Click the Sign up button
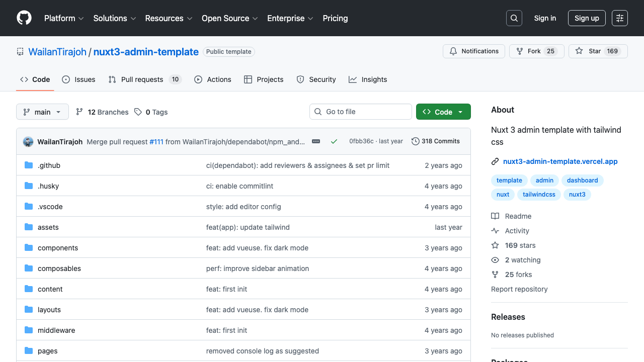This screenshot has height=362, width=644. point(587,18)
